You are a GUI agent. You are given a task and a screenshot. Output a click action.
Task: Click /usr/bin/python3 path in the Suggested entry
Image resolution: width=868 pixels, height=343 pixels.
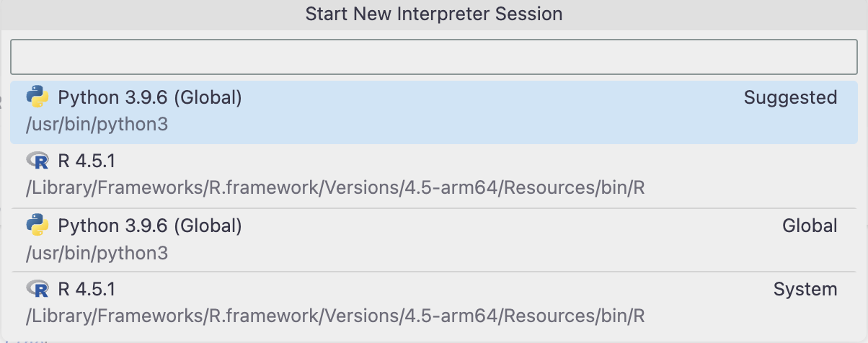[x=97, y=124]
